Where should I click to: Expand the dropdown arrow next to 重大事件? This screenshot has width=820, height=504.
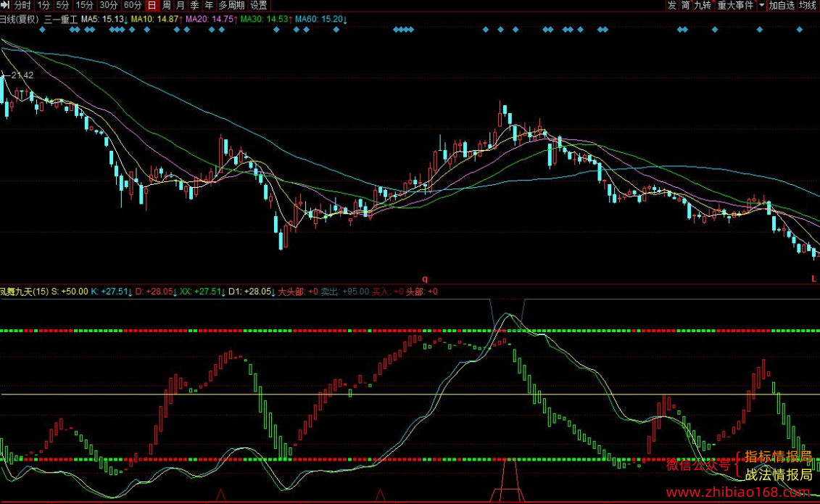(761, 5)
